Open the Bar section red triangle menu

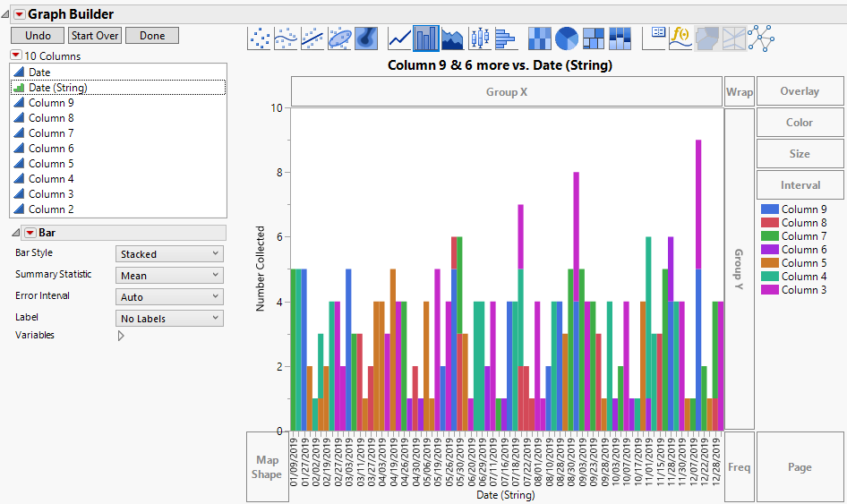click(x=30, y=233)
